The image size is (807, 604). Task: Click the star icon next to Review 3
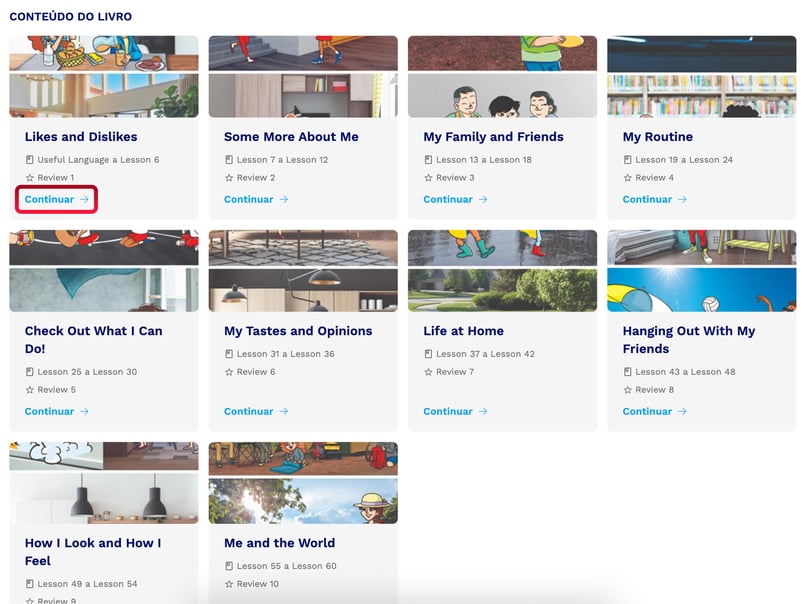[x=428, y=177]
